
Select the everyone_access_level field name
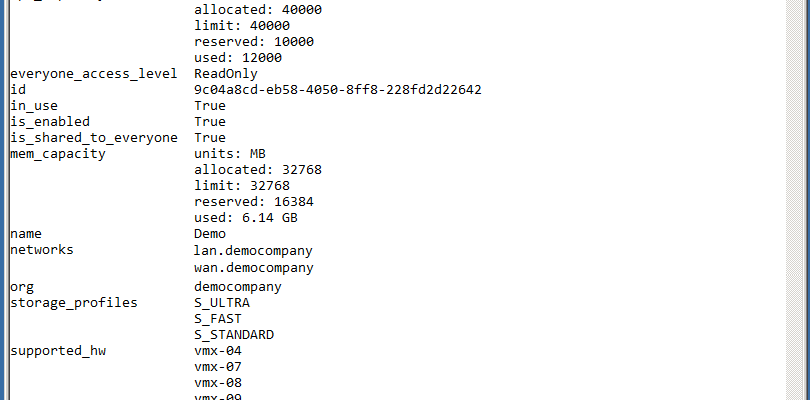93,74
